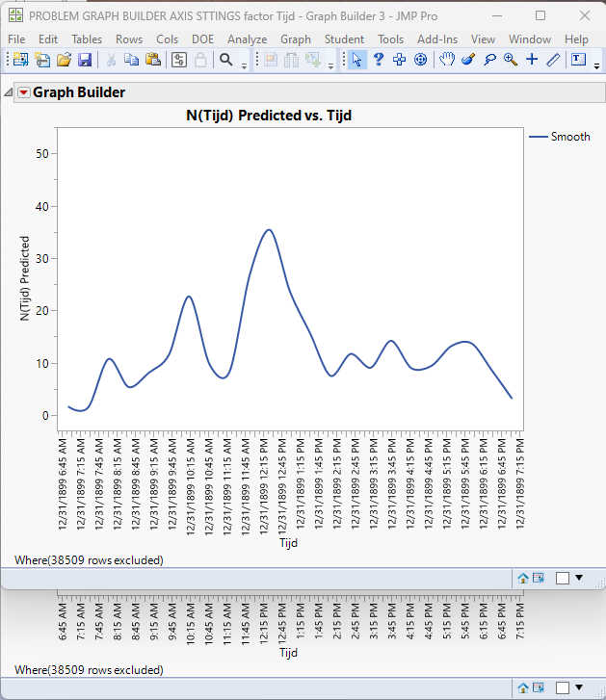The height and width of the screenshot is (700, 606).
Task: Select the Brush tool
Action: point(468,60)
